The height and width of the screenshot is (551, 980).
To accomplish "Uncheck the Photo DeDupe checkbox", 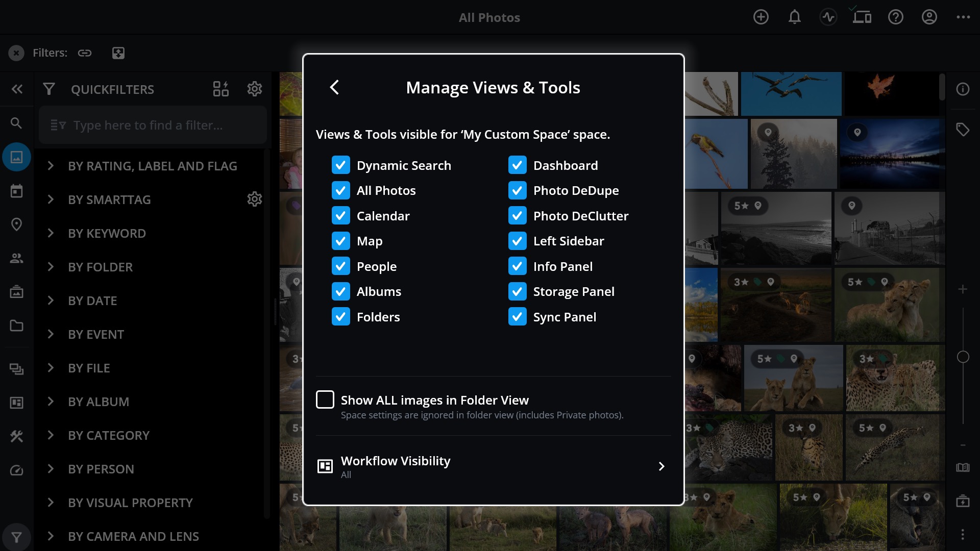I will click(x=518, y=190).
